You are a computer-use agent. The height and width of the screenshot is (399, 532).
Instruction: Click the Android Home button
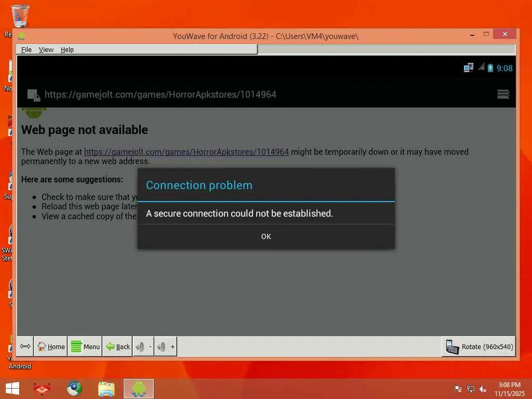(x=51, y=347)
